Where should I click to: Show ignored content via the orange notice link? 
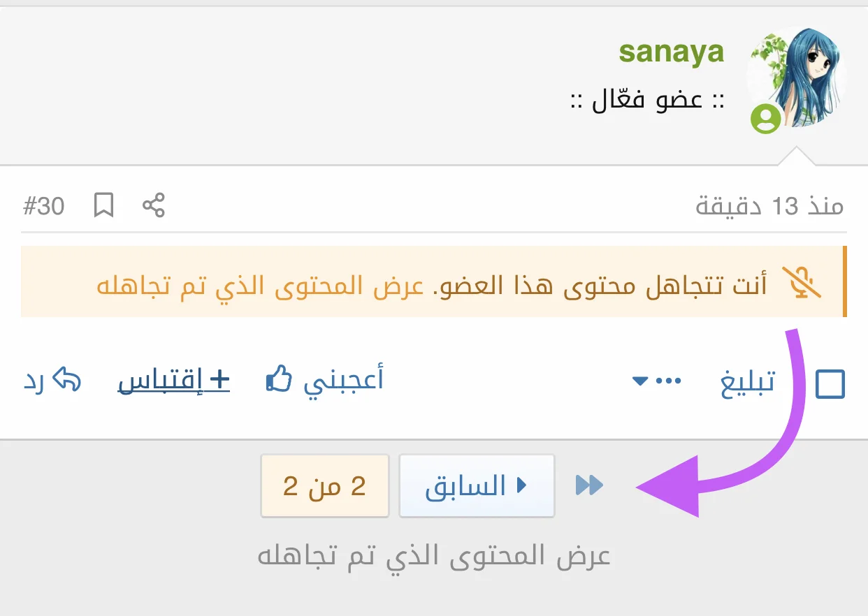tap(261, 285)
